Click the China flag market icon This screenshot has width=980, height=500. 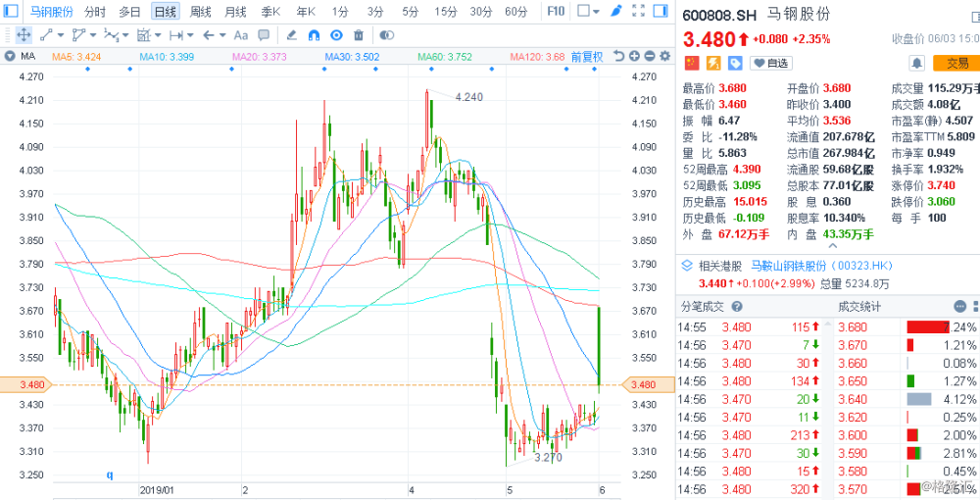pyautogui.click(x=691, y=63)
